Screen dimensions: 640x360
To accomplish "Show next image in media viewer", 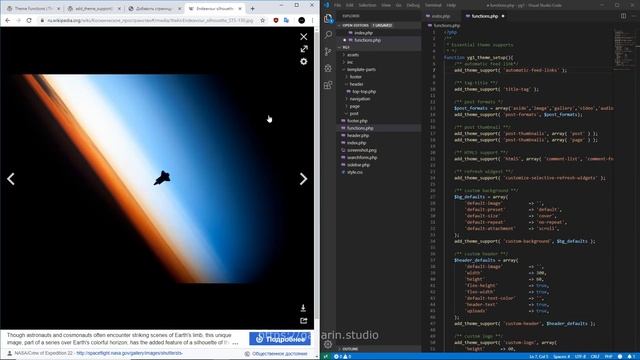I will (303, 179).
